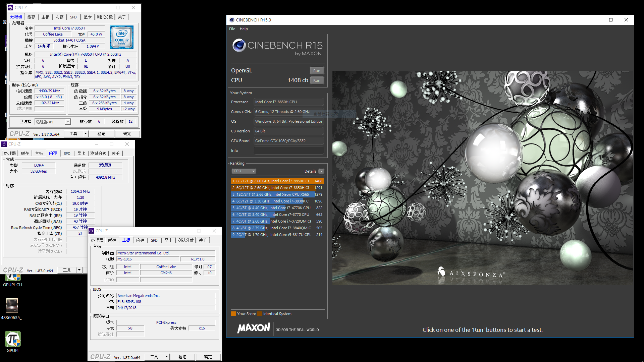Open the 处理器 #1 selection dropdown
Image resolution: width=644 pixels, height=362 pixels.
coord(53,122)
